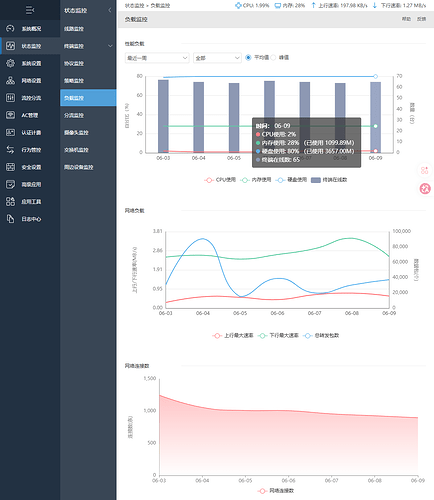Select the 峰值 radio button

[273, 58]
